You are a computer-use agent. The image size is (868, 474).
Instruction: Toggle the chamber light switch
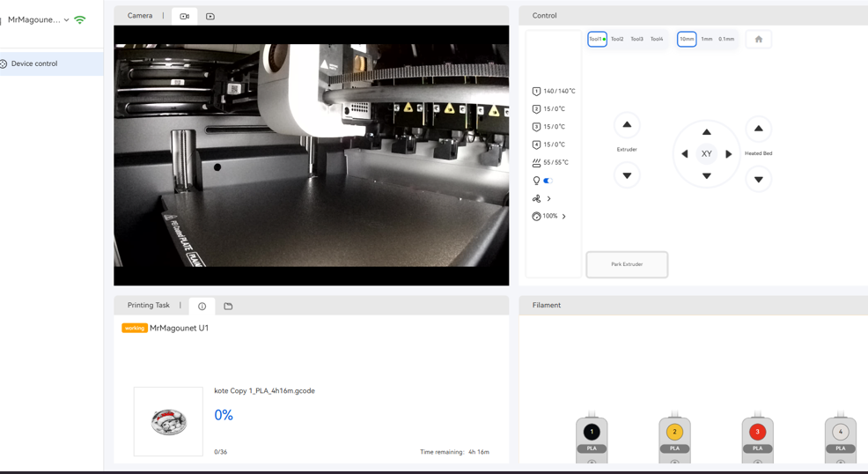pyautogui.click(x=548, y=181)
